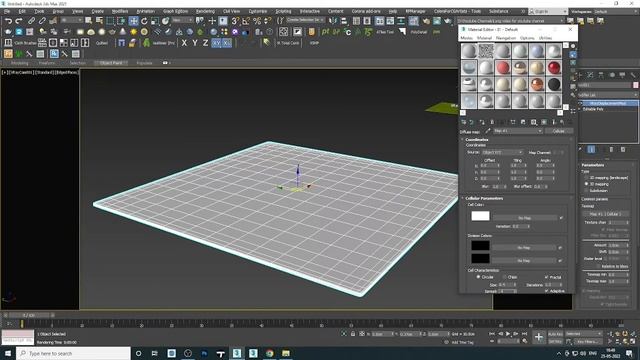Viewport: 640px width, 360px height.
Task: Click the Auto Key button
Action: coord(555,334)
